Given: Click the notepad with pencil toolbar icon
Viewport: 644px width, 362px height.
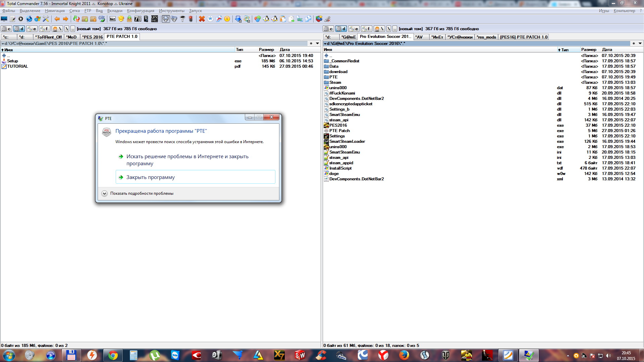Looking at the screenshot, I should [13, 19].
